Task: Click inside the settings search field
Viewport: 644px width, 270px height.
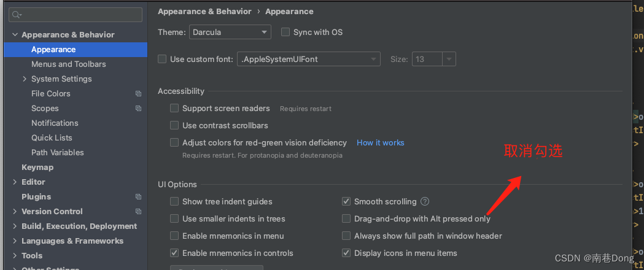Action: (x=76, y=15)
